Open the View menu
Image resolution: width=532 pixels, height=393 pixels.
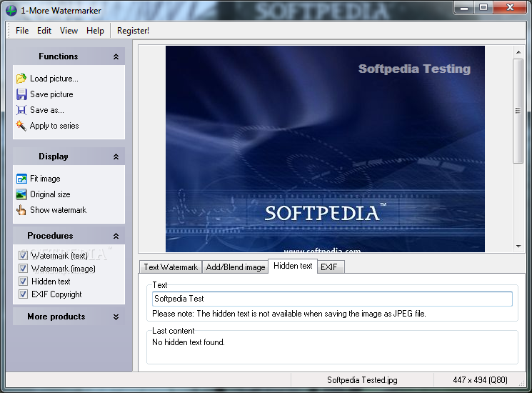click(x=69, y=31)
